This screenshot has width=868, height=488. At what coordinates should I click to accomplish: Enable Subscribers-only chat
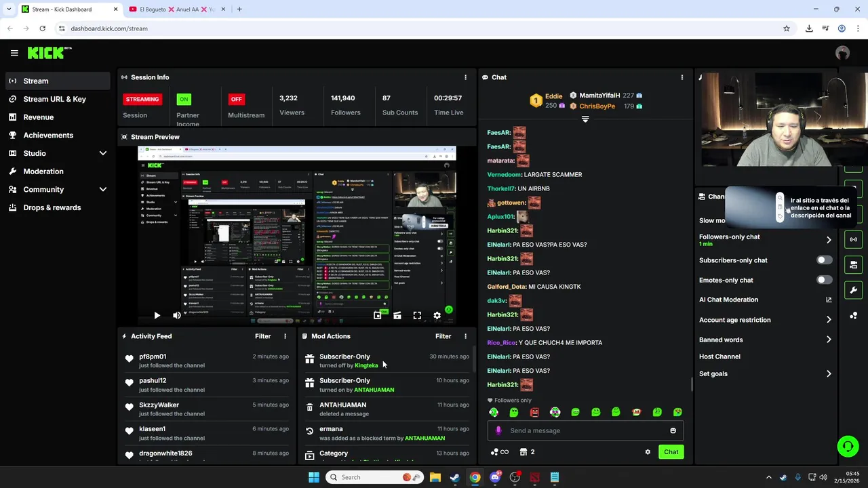(x=824, y=260)
